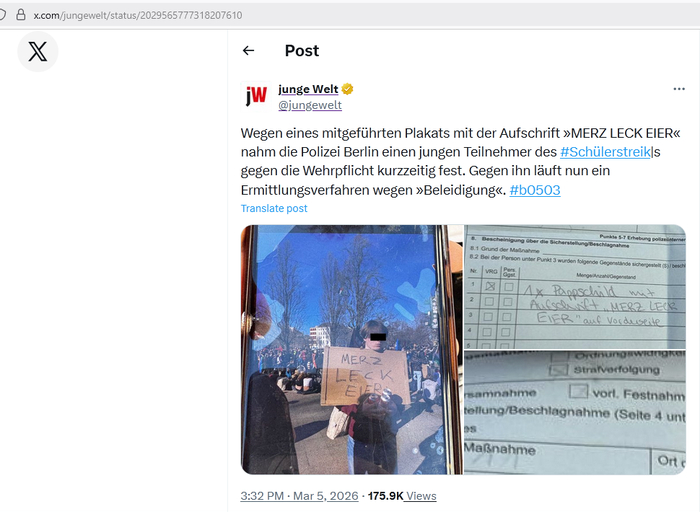
Task: Open the protester sign photo
Action: tap(352, 350)
